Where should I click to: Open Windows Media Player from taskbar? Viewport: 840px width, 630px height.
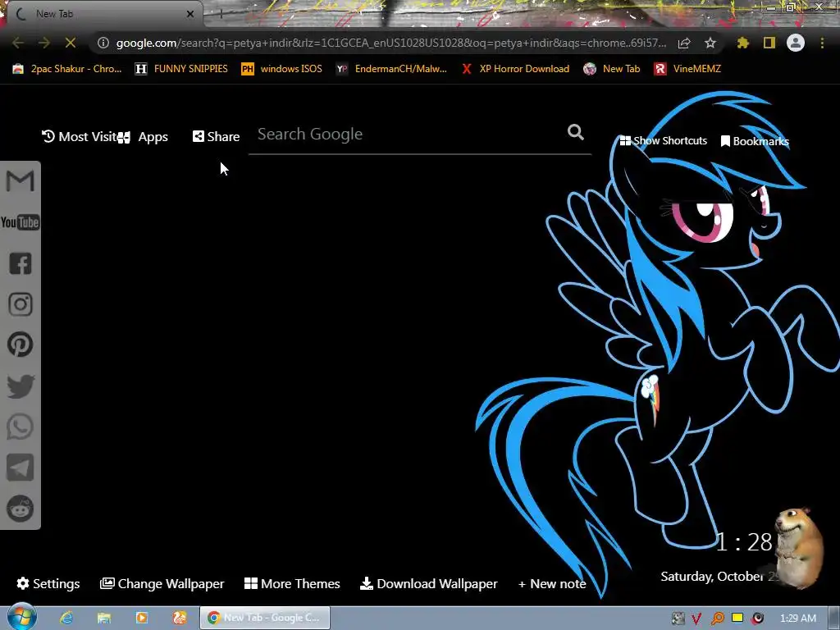point(141,618)
